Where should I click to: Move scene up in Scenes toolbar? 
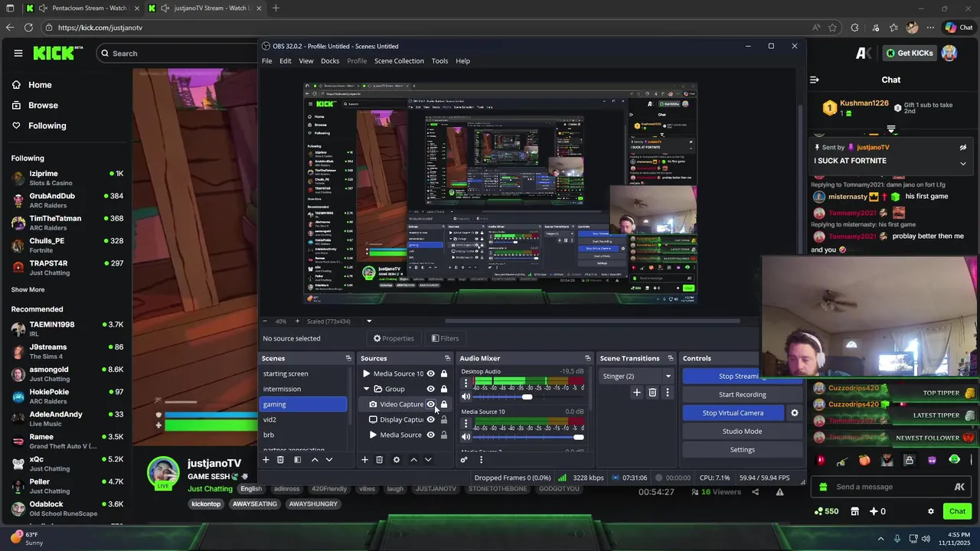click(x=314, y=460)
